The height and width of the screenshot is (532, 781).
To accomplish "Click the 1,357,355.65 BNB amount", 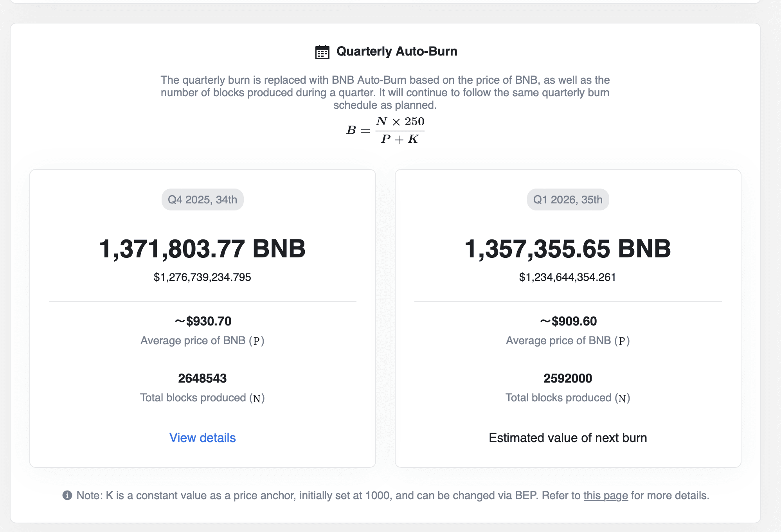I will pos(568,249).
